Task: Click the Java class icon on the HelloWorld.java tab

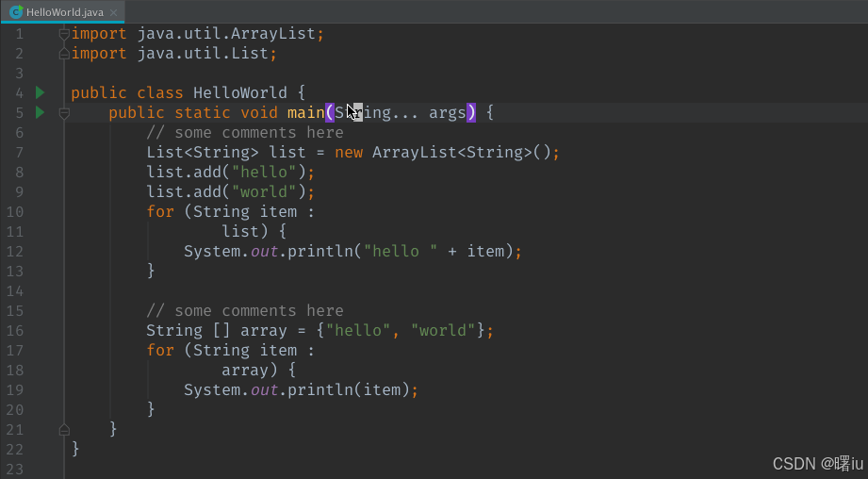Action: point(16,11)
